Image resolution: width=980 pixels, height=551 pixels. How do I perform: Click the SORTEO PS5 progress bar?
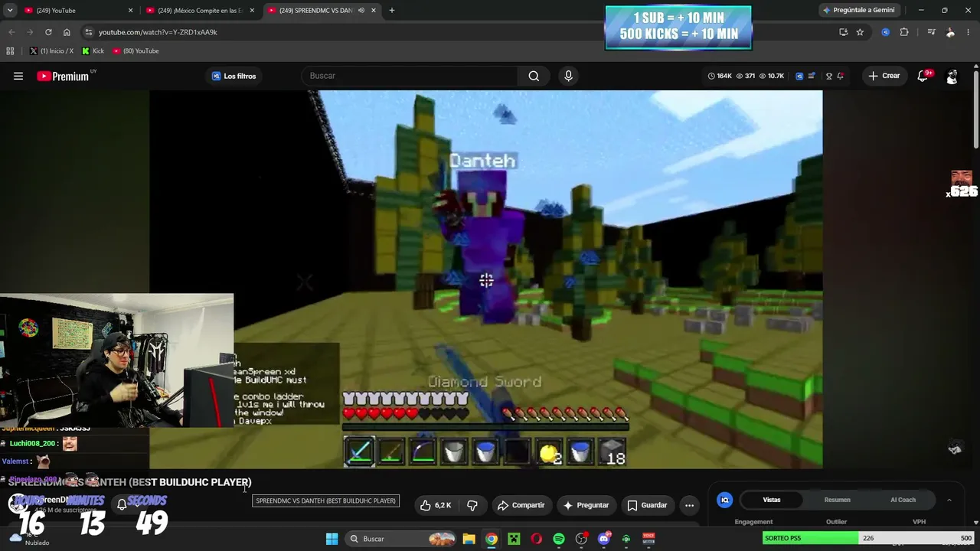(868, 538)
